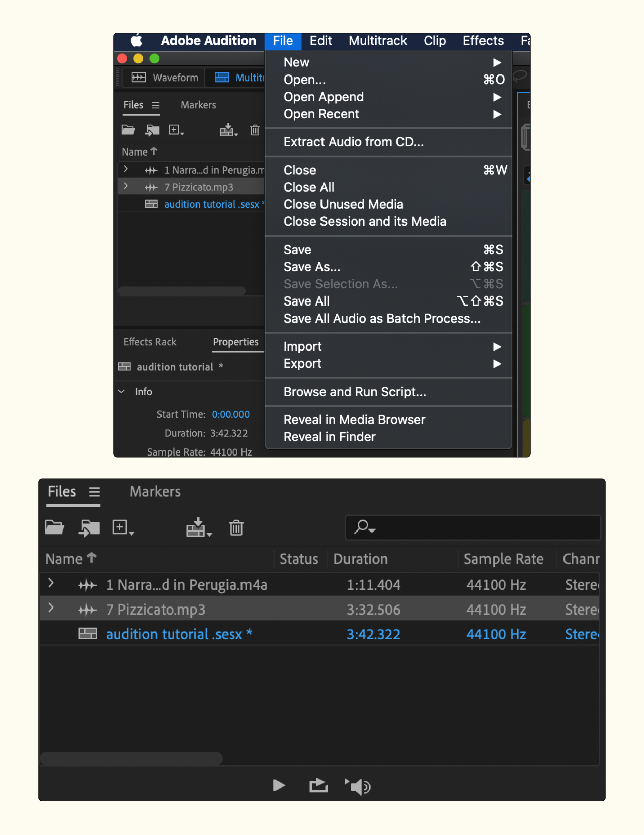Select audition tutorial .sesx in lower panel
The height and width of the screenshot is (835, 644).
(x=179, y=634)
